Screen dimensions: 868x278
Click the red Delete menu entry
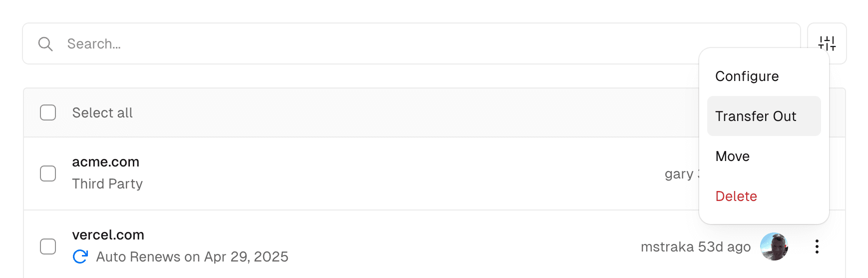coord(736,196)
